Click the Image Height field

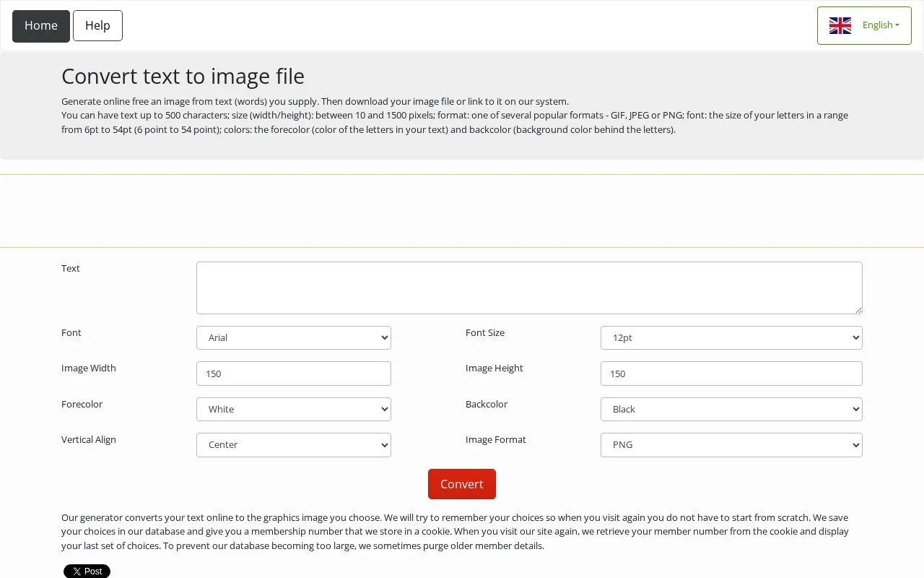coord(731,374)
